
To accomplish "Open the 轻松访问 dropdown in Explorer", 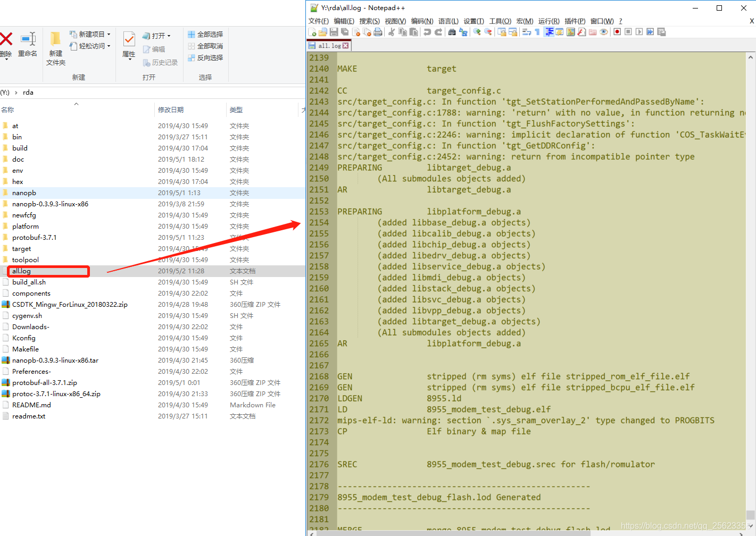I will 90,46.
